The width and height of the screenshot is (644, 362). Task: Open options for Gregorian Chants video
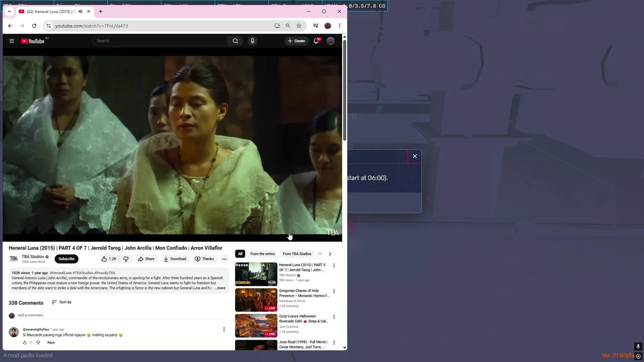[334, 291]
